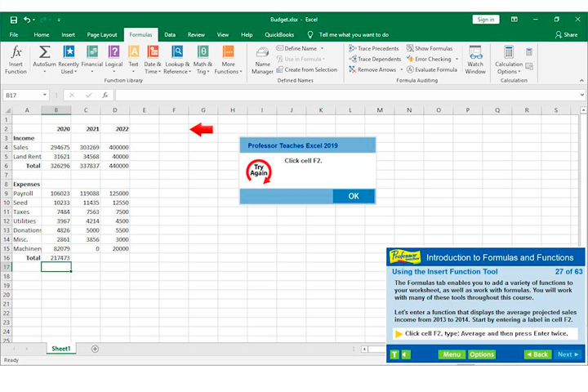Open the Undo history dropdown arrow

(x=33, y=20)
